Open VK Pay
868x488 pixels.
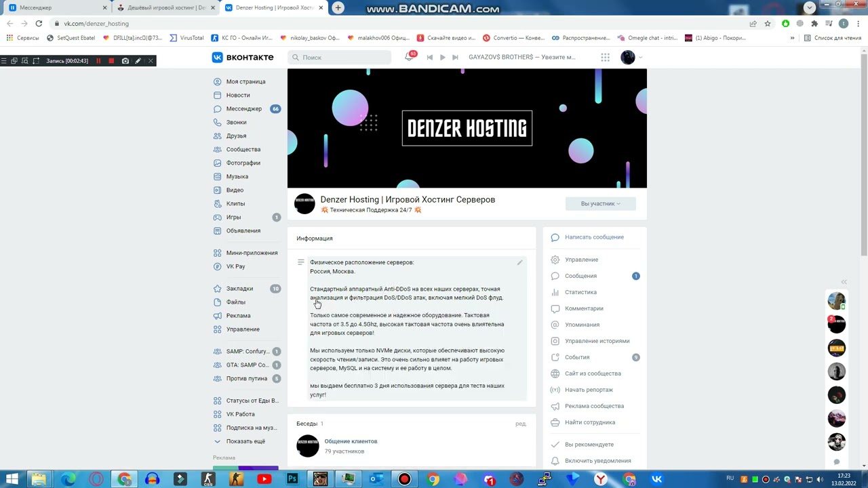click(x=235, y=266)
